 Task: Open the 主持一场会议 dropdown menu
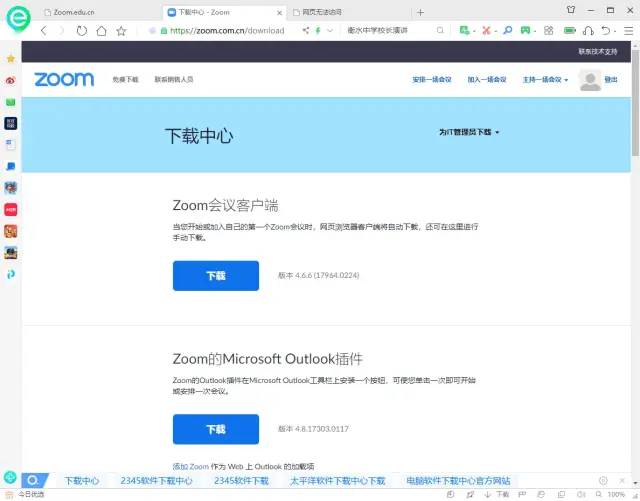click(x=545, y=80)
